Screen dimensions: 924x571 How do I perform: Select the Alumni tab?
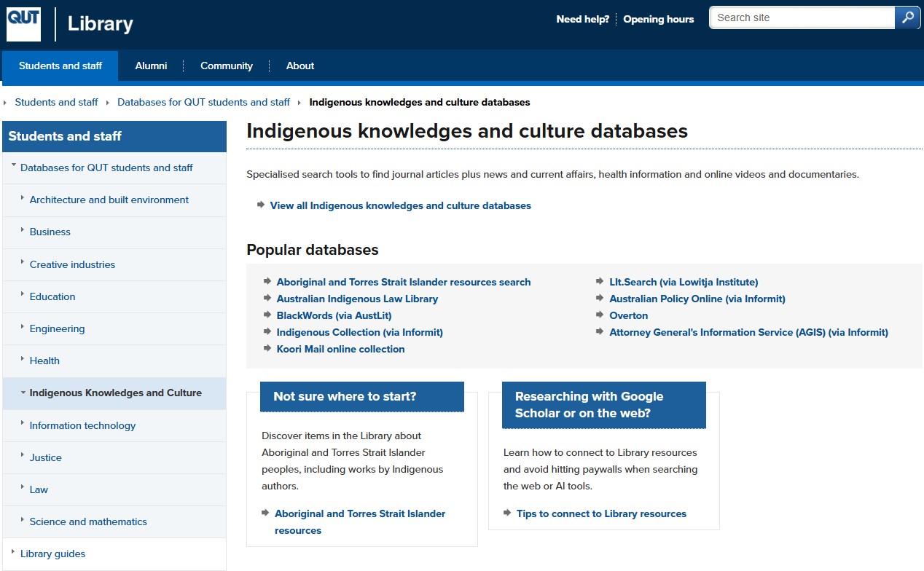coord(151,66)
